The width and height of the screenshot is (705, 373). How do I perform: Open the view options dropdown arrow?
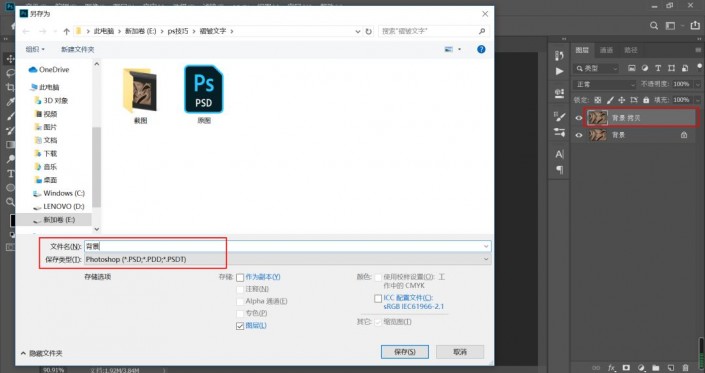[460, 49]
